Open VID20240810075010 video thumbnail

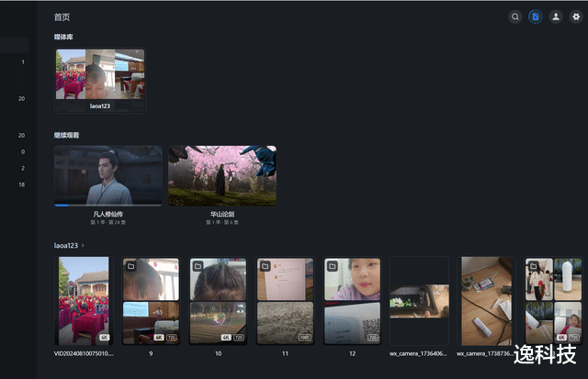click(84, 301)
